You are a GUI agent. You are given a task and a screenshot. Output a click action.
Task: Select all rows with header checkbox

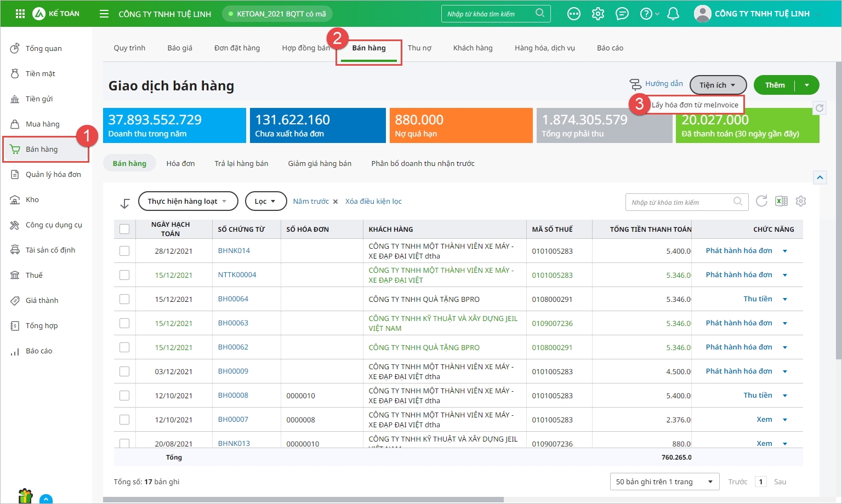(x=124, y=229)
